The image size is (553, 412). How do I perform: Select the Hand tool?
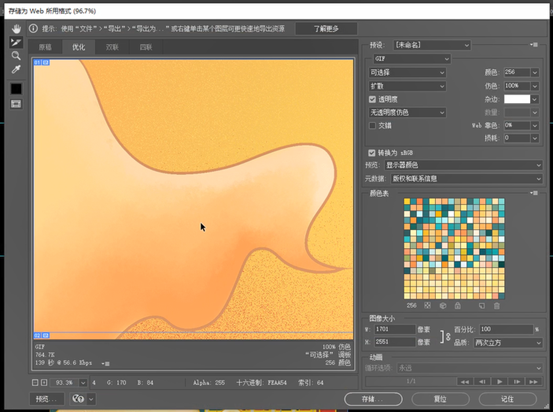16,29
